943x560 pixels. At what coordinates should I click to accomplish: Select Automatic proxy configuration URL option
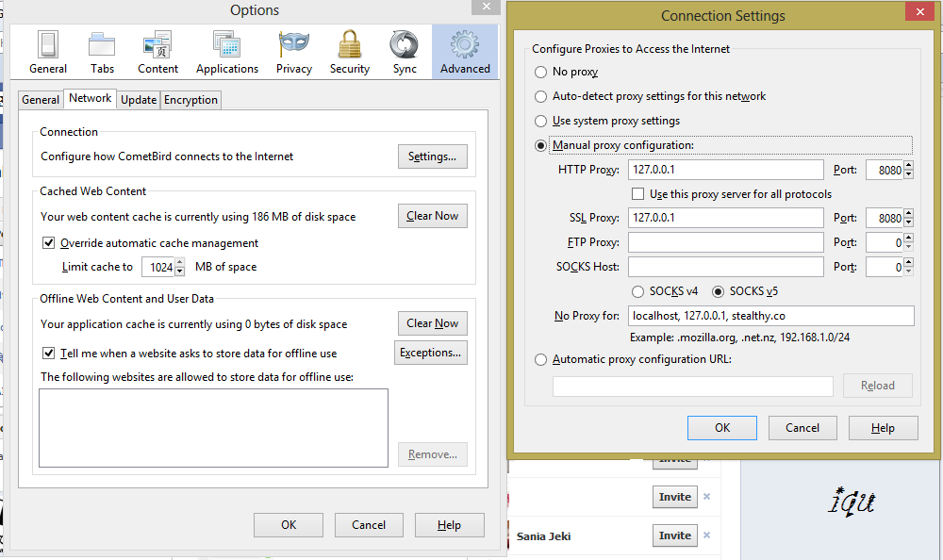pos(540,360)
